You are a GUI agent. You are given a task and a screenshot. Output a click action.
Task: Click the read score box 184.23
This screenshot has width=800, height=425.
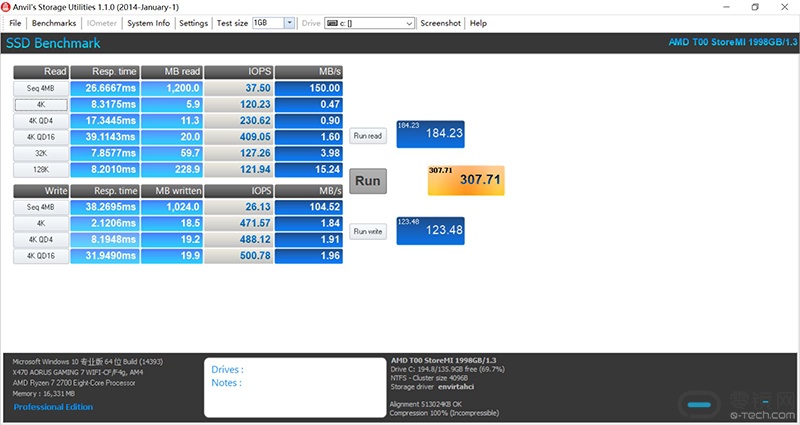[x=431, y=134]
